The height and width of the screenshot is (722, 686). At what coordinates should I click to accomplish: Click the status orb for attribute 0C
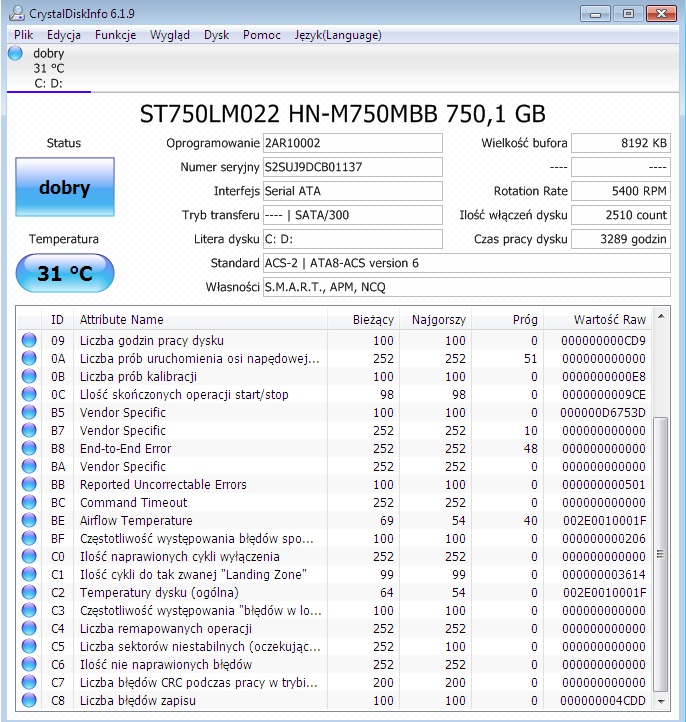pos(29,394)
